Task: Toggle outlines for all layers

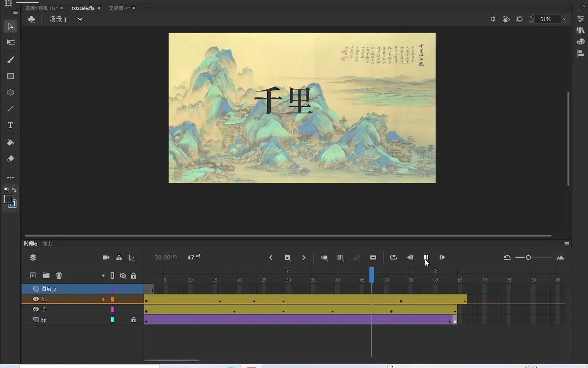Action: pos(113,276)
